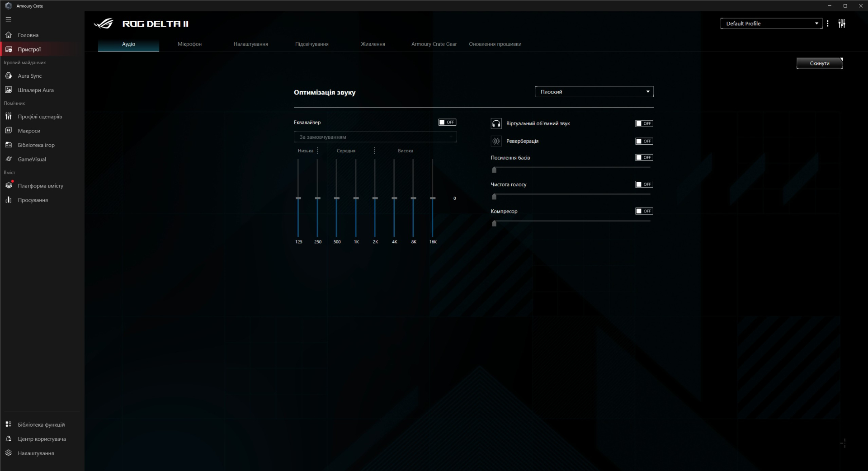The height and width of the screenshot is (471, 868).
Task: Enable the Еквалайзер toggle
Action: 447,122
